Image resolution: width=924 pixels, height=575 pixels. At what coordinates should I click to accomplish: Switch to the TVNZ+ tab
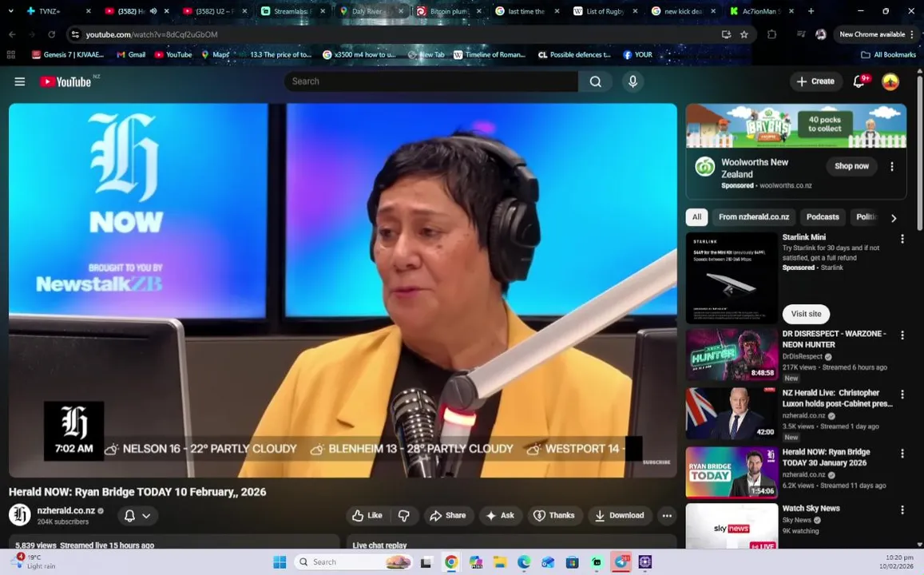pyautogui.click(x=58, y=11)
